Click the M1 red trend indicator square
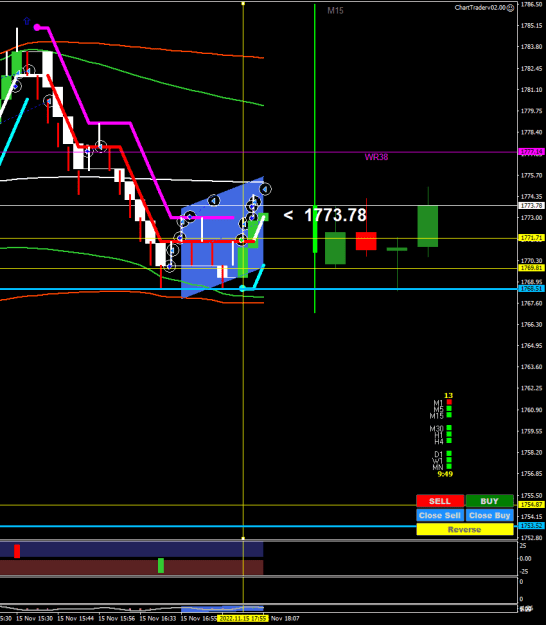Screen dimensions: 546x625 coord(449,402)
